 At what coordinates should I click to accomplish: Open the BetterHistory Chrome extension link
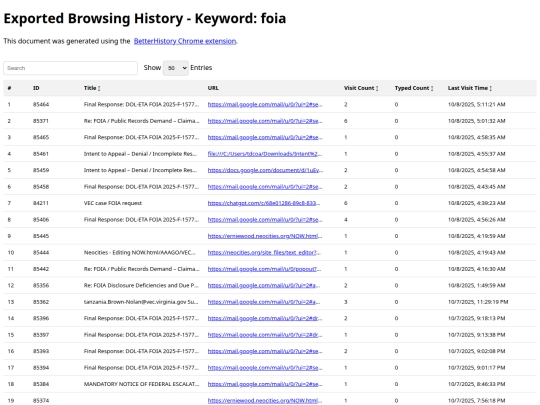(x=185, y=41)
